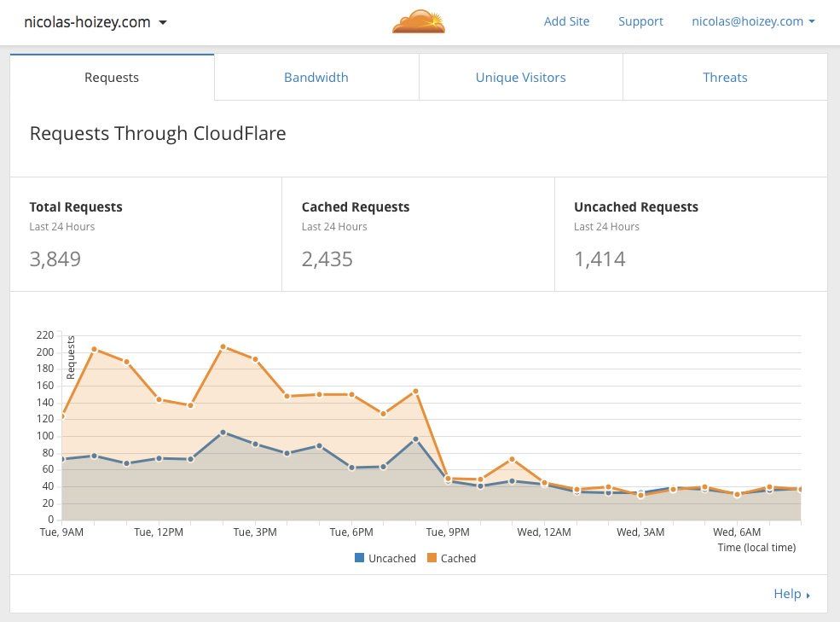Toggle the Uncached series in chart legend

click(391, 559)
